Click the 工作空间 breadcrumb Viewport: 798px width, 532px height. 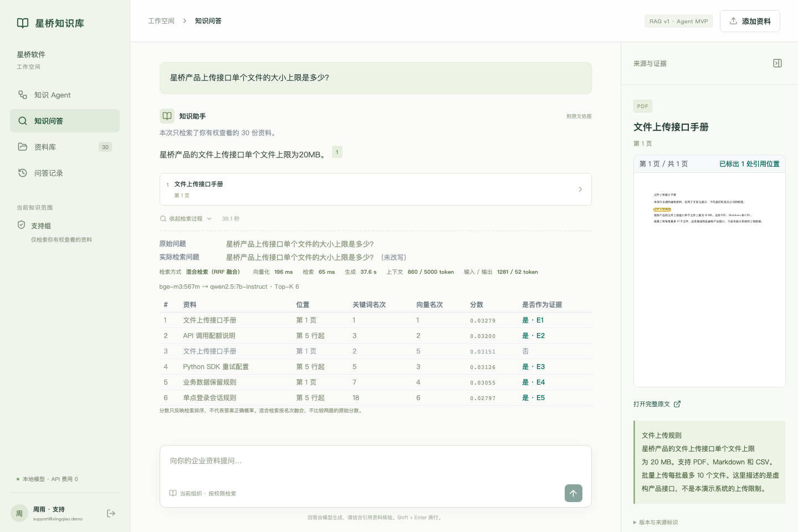pos(161,21)
